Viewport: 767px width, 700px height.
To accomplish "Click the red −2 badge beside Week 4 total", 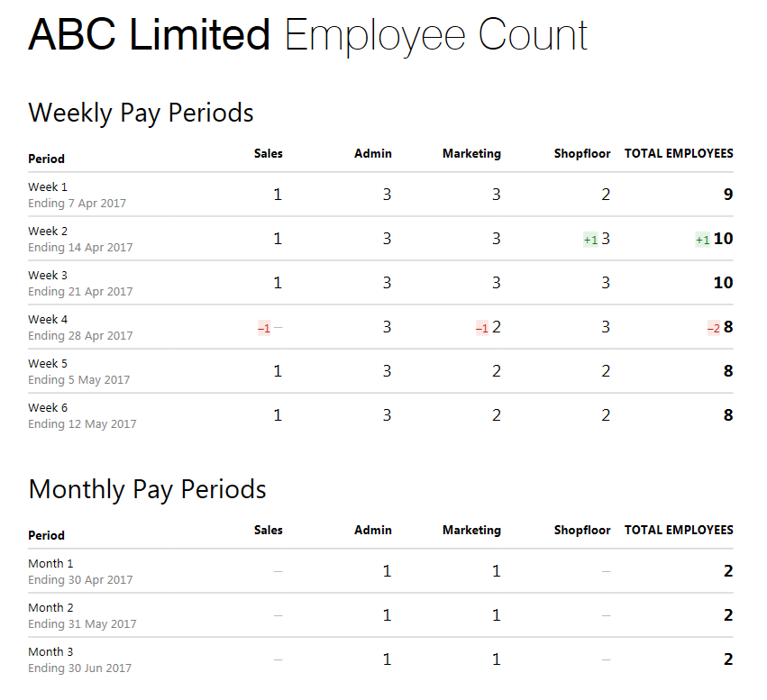I will coord(714,328).
